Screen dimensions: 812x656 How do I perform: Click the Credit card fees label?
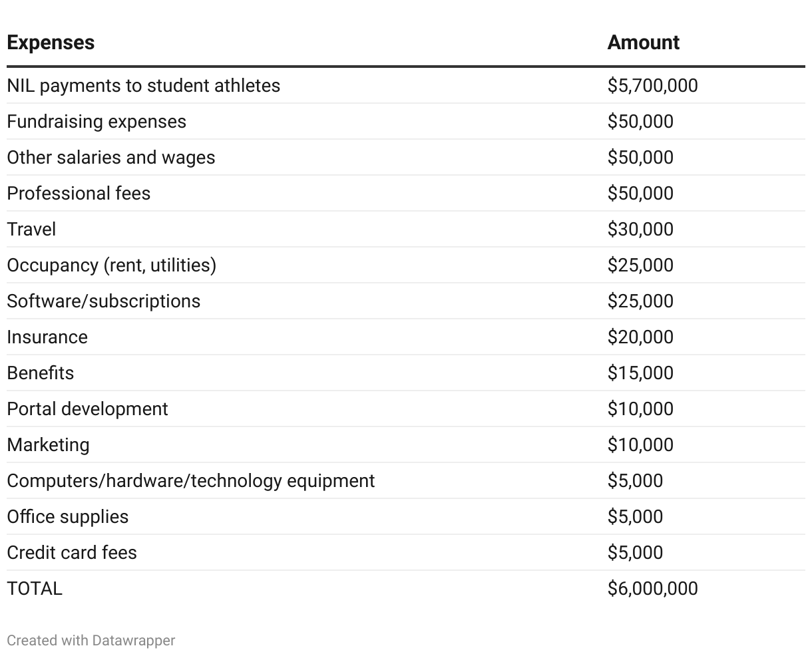coord(72,553)
